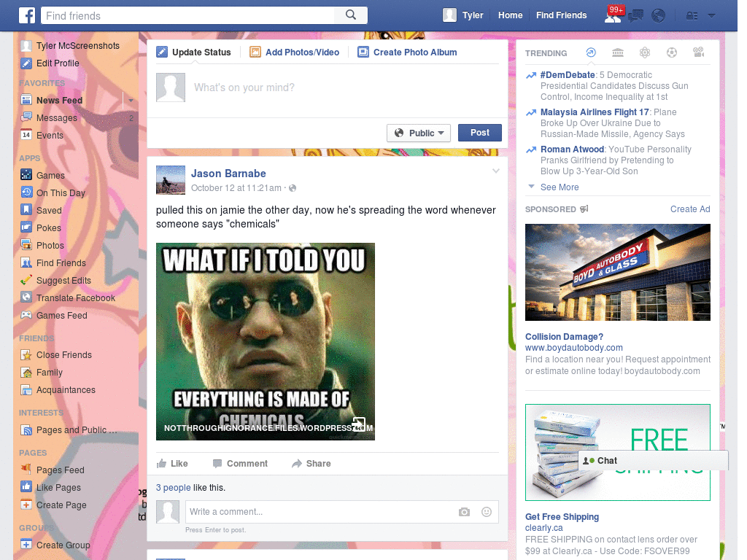Select the sports trending icon

pyautogui.click(x=672, y=52)
